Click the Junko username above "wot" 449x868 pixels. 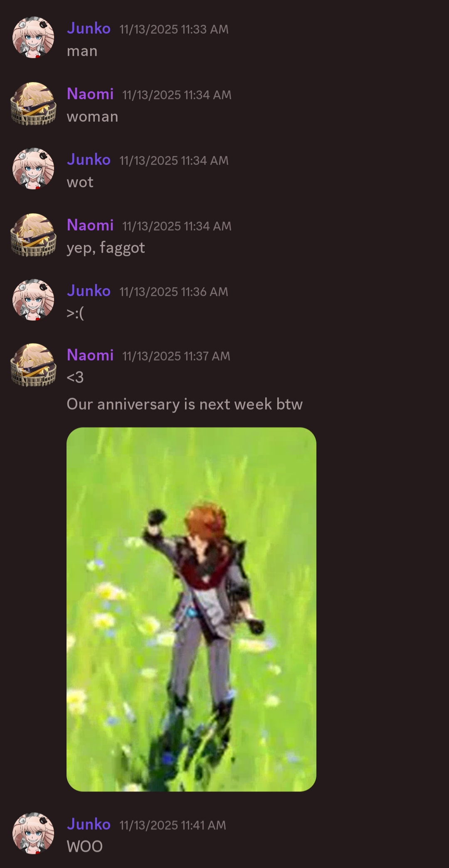click(89, 159)
